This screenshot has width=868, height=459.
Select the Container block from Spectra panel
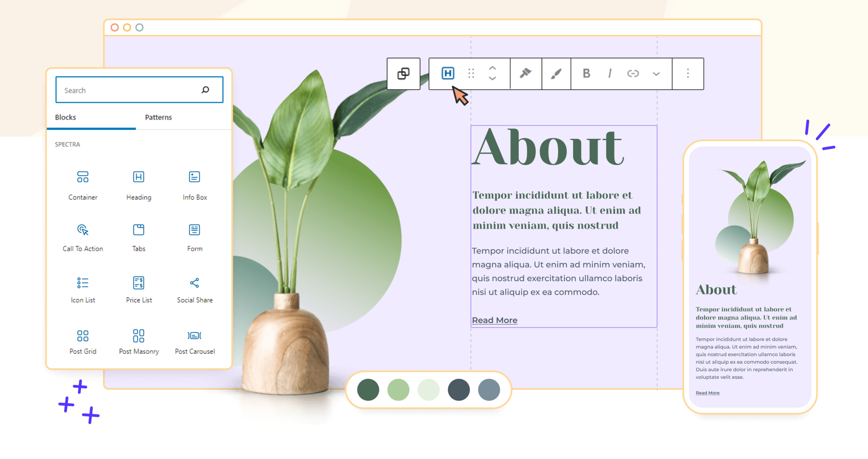pyautogui.click(x=83, y=185)
